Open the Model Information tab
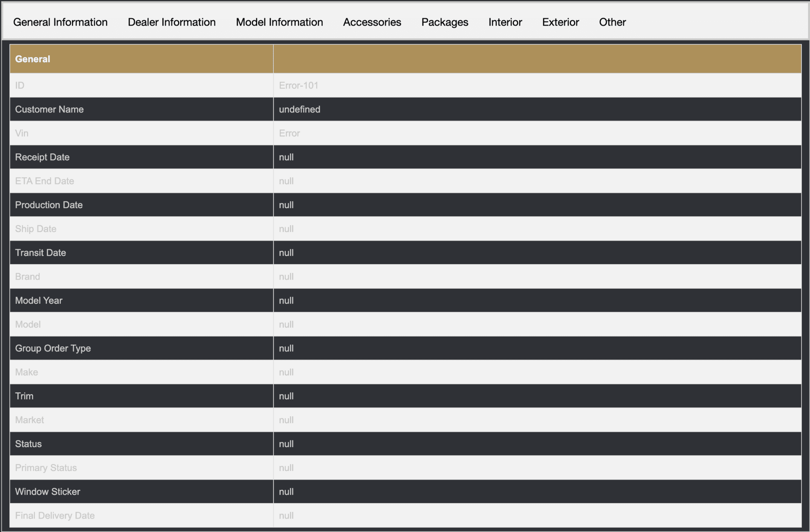This screenshot has height=532, width=810. (279, 22)
